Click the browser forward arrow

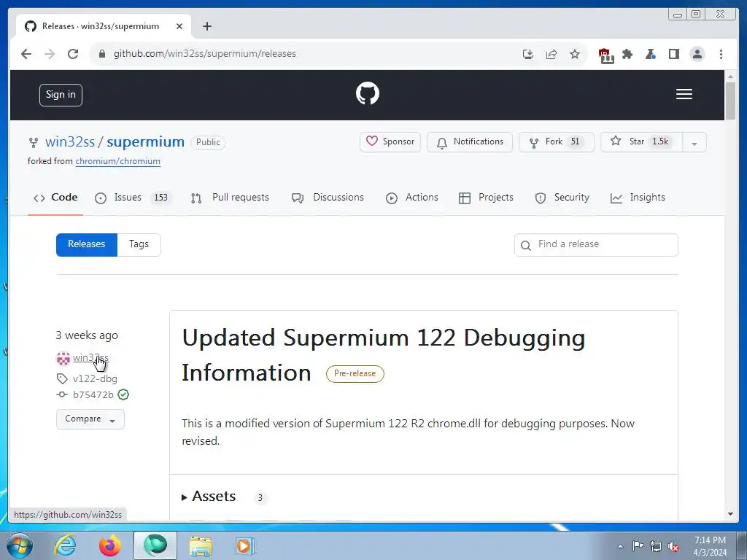click(50, 54)
